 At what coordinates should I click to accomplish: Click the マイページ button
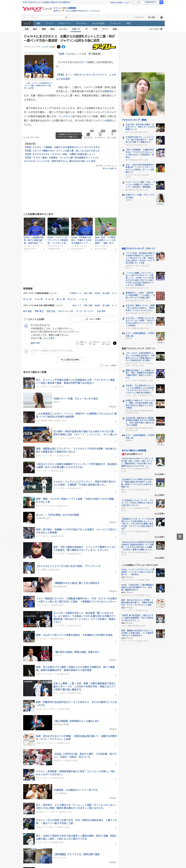pos(139,18)
